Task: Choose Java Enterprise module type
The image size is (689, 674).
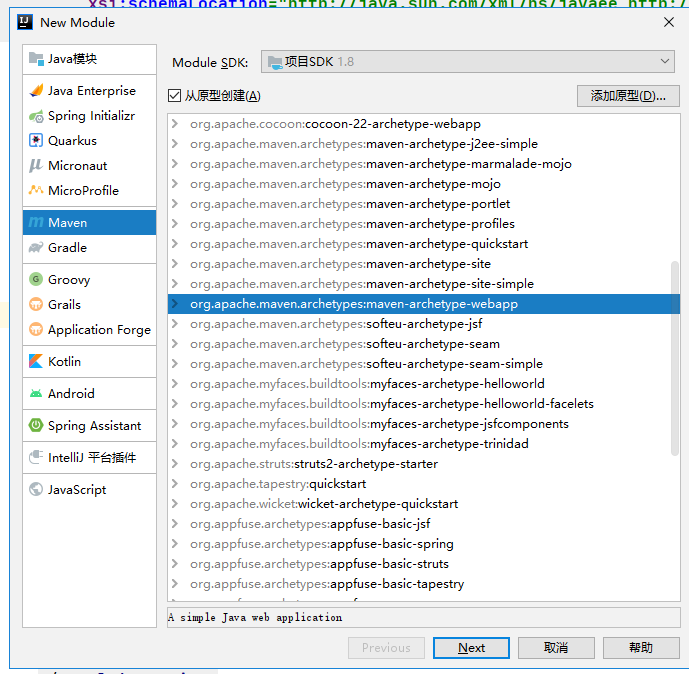Action: click(90, 91)
